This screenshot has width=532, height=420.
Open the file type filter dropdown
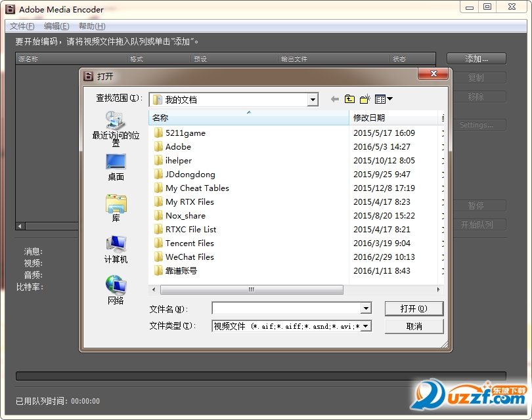click(366, 326)
